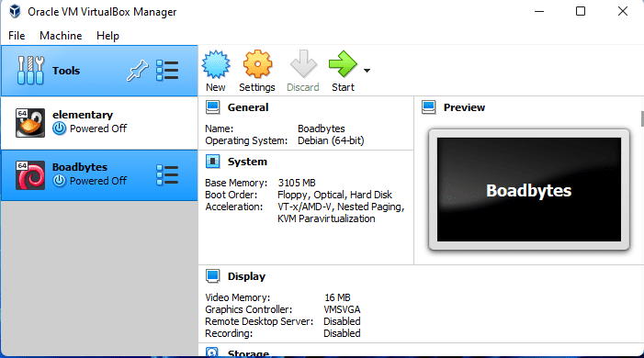The height and width of the screenshot is (358, 644).
Task: Select the elementary virtual machine
Action: tap(99, 123)
